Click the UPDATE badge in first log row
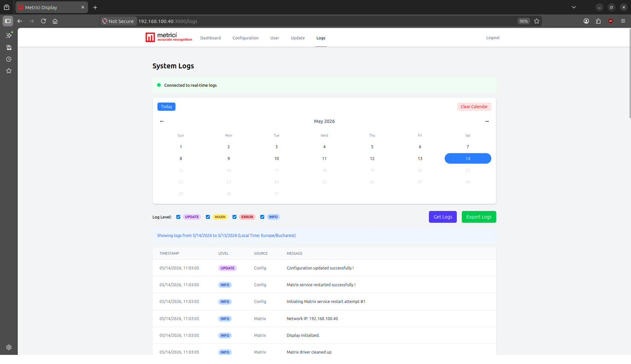This screenshot has width=631, height=364. [228, 268]
